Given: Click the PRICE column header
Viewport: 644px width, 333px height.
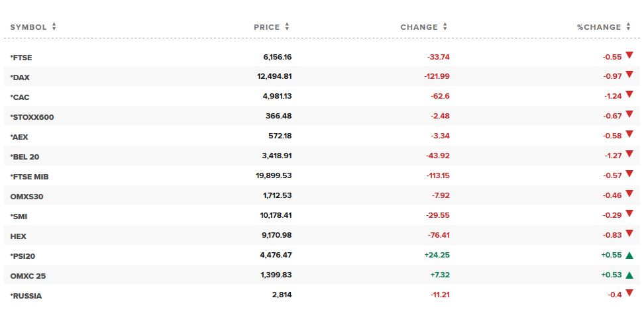Looking at the screenshot, I should tap(266, 27).
